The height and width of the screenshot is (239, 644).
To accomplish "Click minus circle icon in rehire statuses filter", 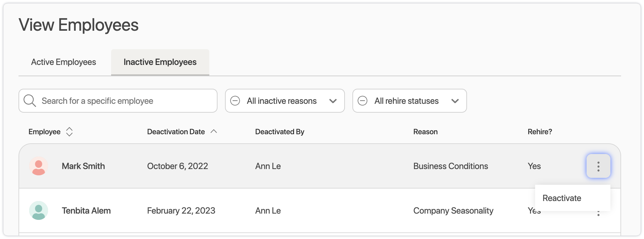I will click(362, 101).
